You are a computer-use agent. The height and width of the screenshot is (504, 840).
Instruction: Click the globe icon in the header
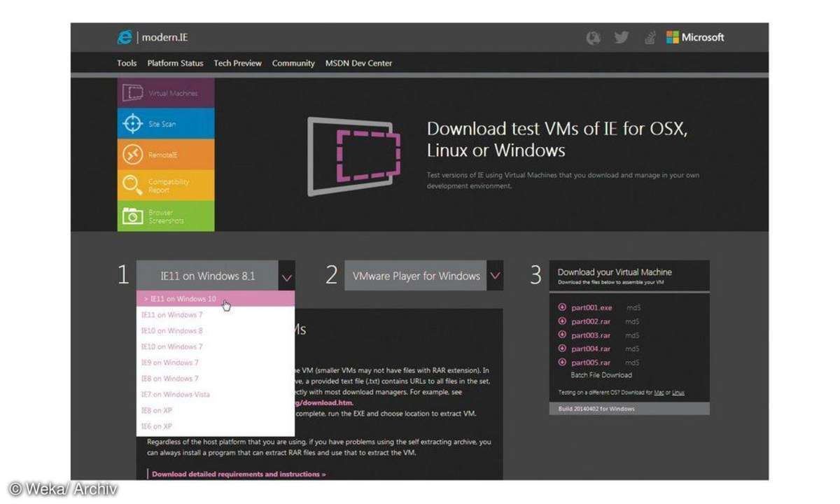pyautogui.click(x=594, y=38)
